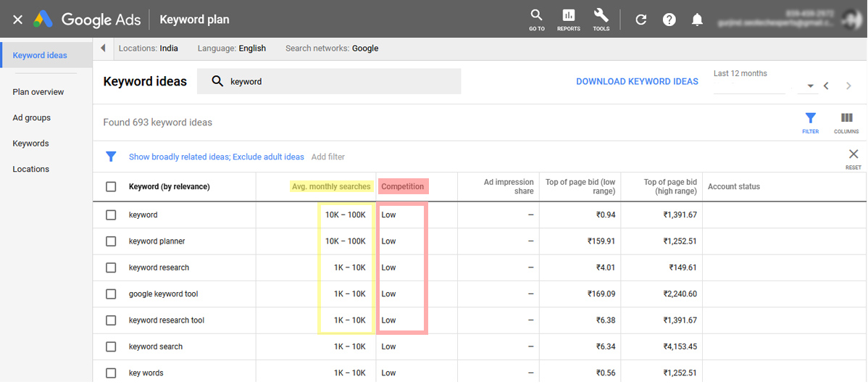Click the ₹0.56 low bid value
The height and width of the screenshot is (387, 868).
(x=604, y=373)
